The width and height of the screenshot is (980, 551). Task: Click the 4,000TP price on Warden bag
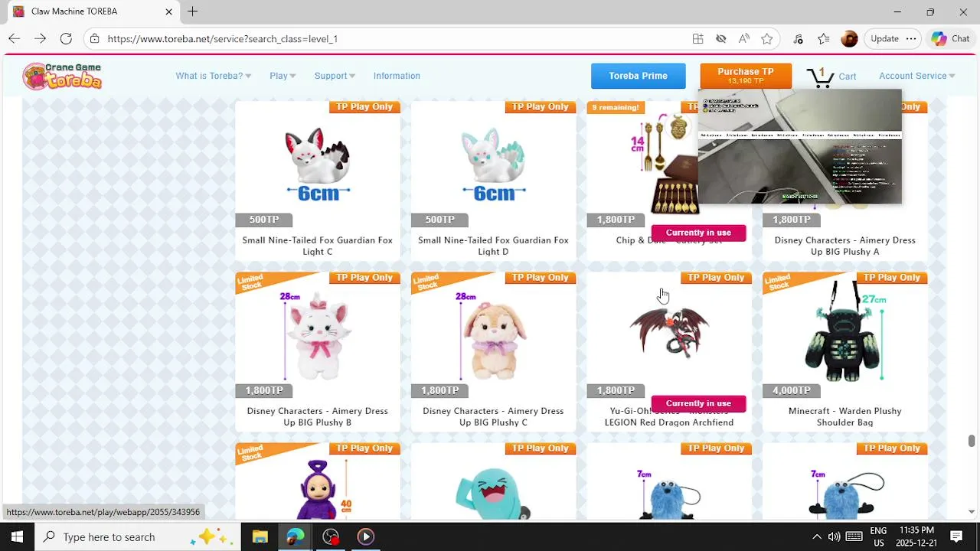tap(791, 390)
